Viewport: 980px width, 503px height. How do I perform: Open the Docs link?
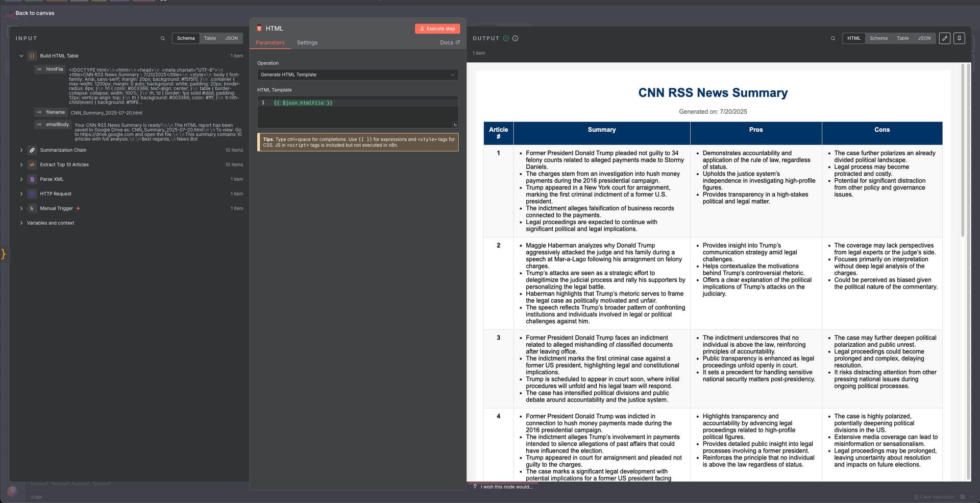click(x=449, y=43)
